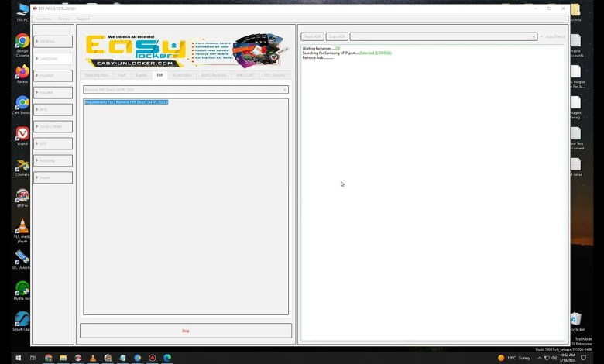Launch the Hydra Tool desktop icon
604x364 pixels.
pos(22,288)
